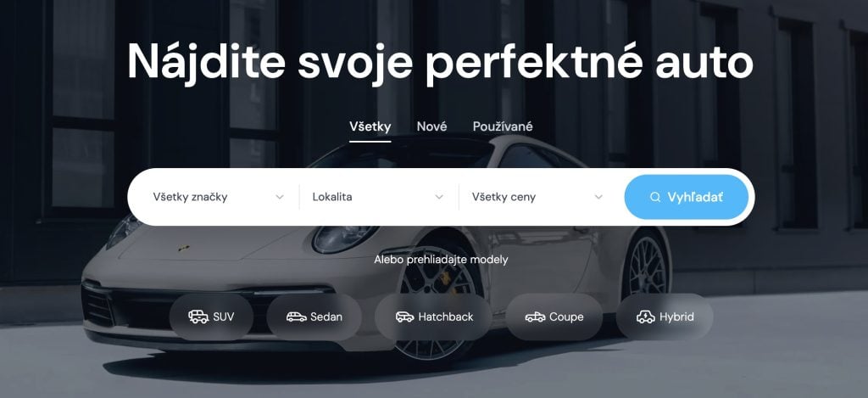Click the Sedan car icon

(x=296, y=317)
